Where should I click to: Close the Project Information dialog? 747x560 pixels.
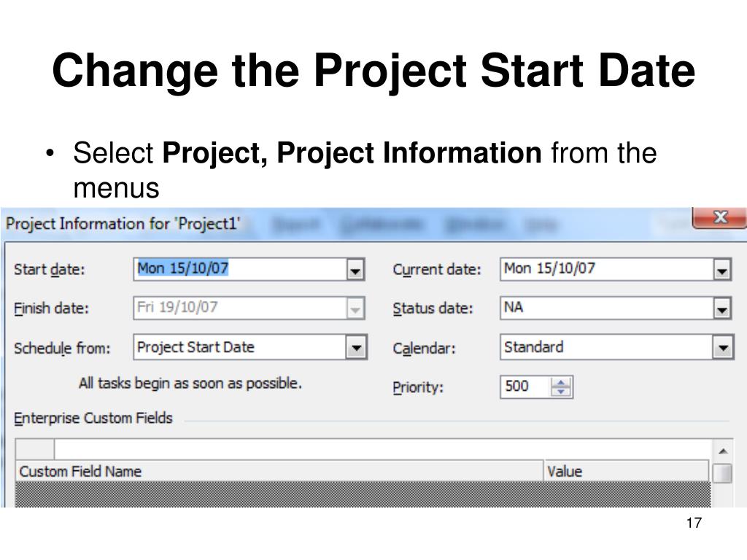720,217
